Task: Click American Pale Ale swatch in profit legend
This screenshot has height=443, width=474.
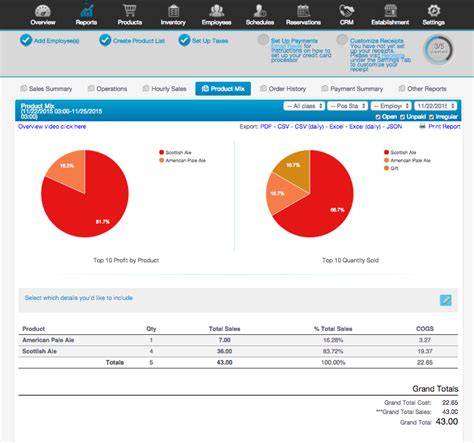Action: click(x=162, y=160)
